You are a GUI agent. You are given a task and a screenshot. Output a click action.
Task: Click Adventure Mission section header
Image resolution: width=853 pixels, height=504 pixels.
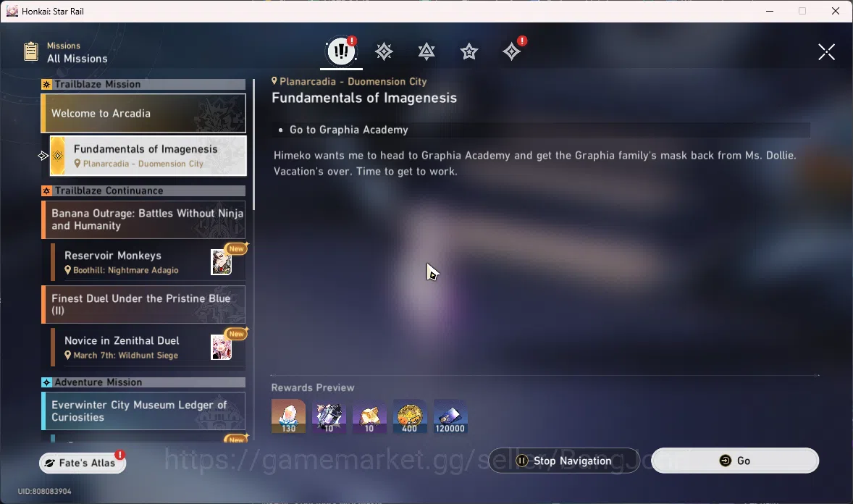click(x=143, y=382)
